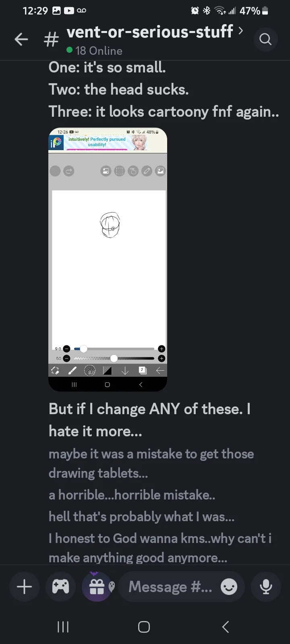This screenshot has height=644, width=290.
Task: Open the vent-or-serious-stuff channel title
Action: [x=150, y=31]
